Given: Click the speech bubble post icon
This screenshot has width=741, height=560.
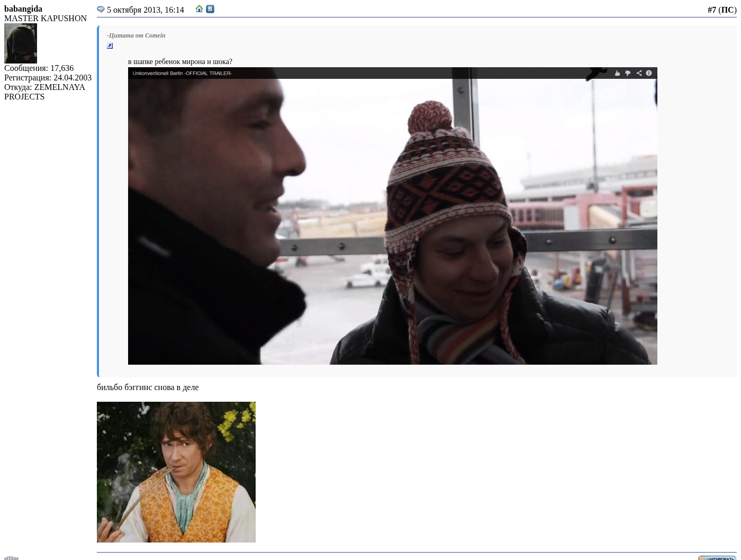Looking at the screenshot, I should [101, 10].
